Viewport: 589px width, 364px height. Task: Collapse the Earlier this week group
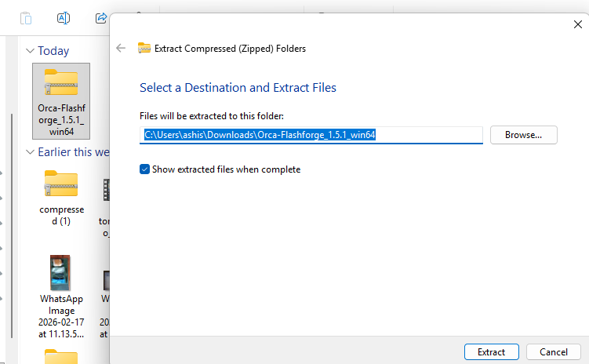pyautogui.click(x=30, y=152)
